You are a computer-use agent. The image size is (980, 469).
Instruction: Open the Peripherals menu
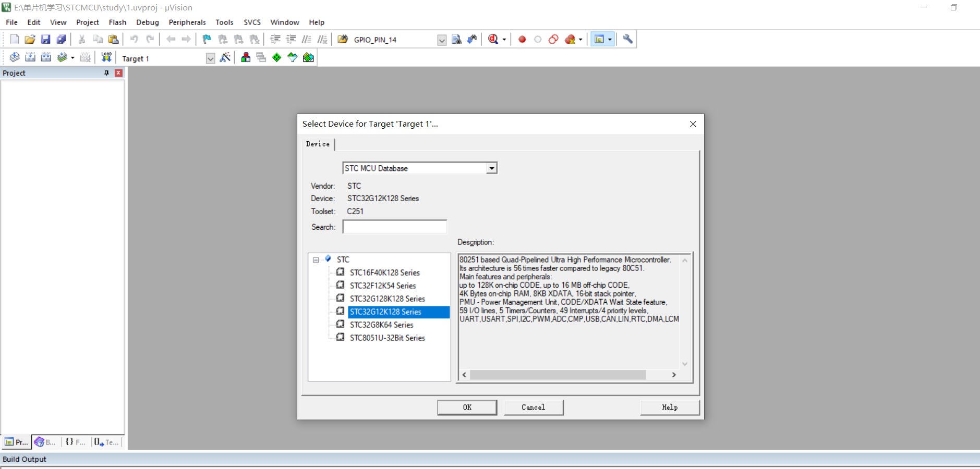(187, 22)
